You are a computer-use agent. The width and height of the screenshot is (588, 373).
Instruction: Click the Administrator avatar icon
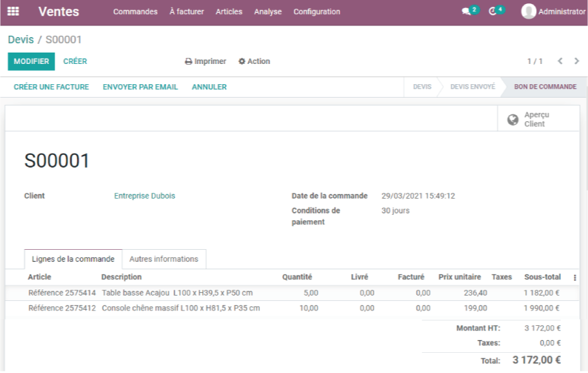528,11
